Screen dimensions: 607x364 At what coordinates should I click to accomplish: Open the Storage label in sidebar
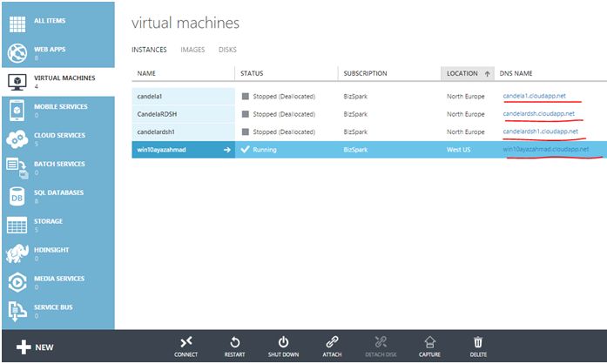[x=49, y=221]
